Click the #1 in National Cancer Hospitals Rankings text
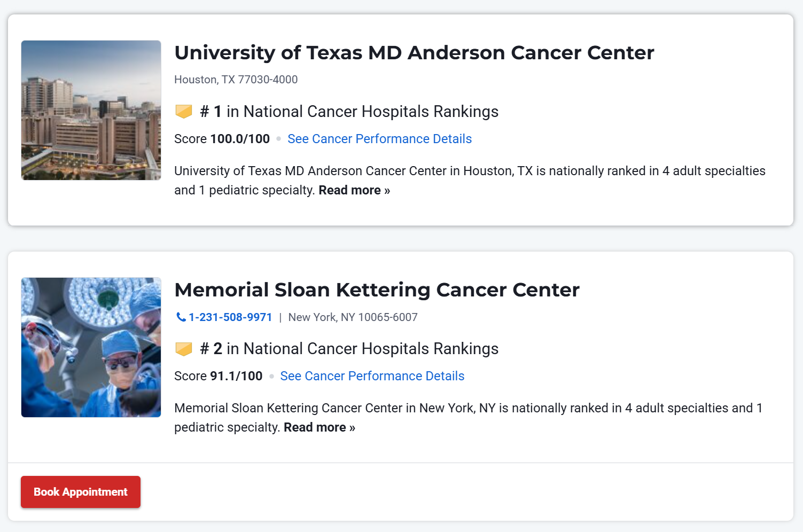This screenshot has width=803, height=532. pyautogui.click(x=349, y=112)
